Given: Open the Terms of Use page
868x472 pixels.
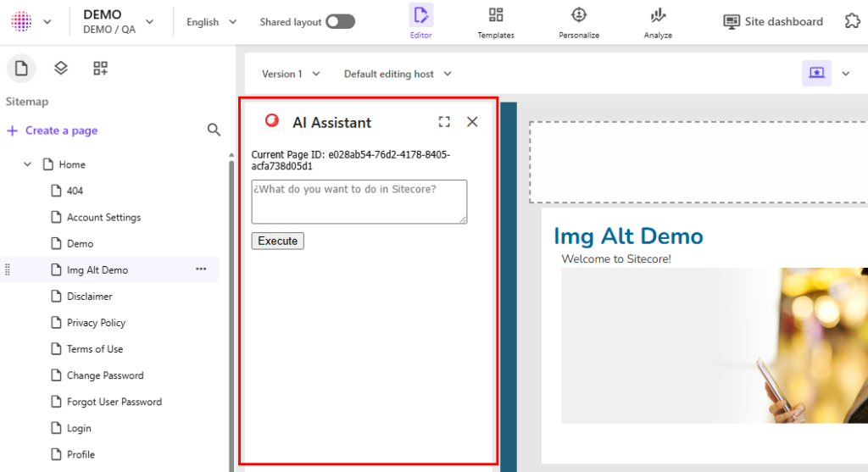Looking at the screenshot, I should [95, 349].
